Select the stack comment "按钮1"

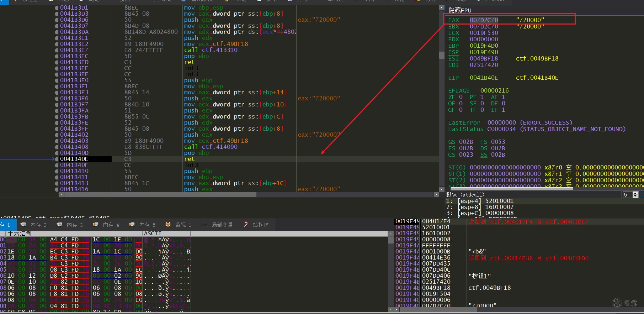click(x=480, y=276)
